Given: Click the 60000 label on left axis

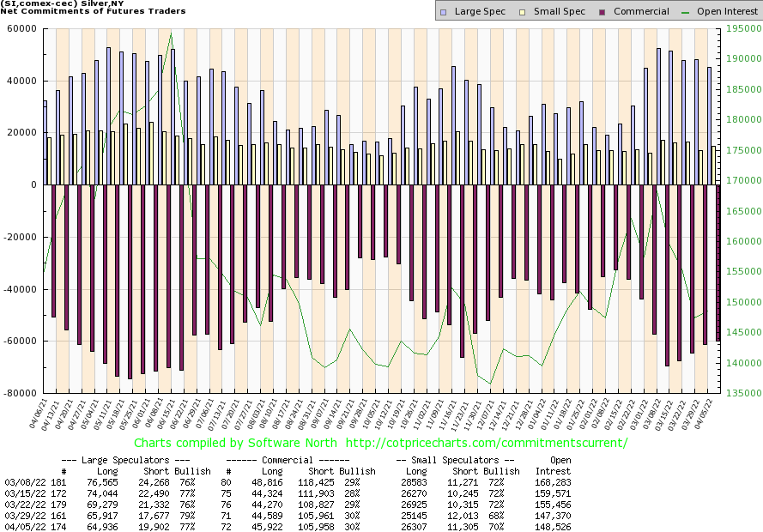Looking at the screenshot, I should pyautogui.click(x=21, y=28).
